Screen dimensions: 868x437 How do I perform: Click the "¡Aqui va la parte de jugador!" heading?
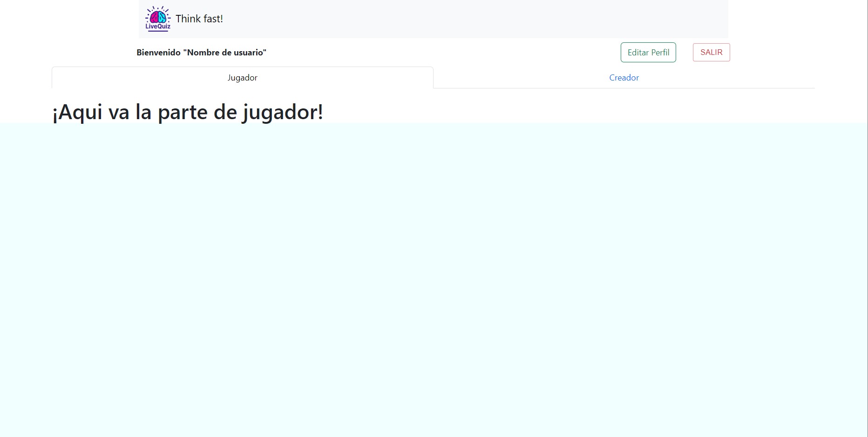point(187,112)
